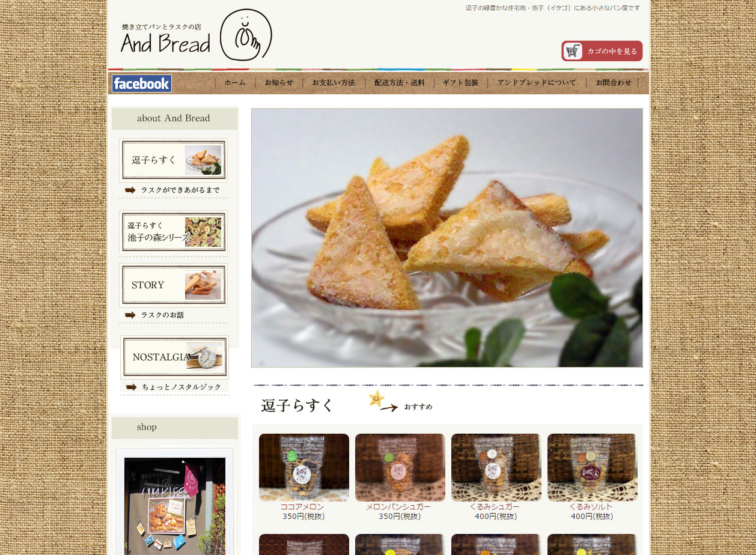Open 配送方法・送料 menu item
Image resolution: width=756 pixels, height=555 pixels.
coord(400,83)
